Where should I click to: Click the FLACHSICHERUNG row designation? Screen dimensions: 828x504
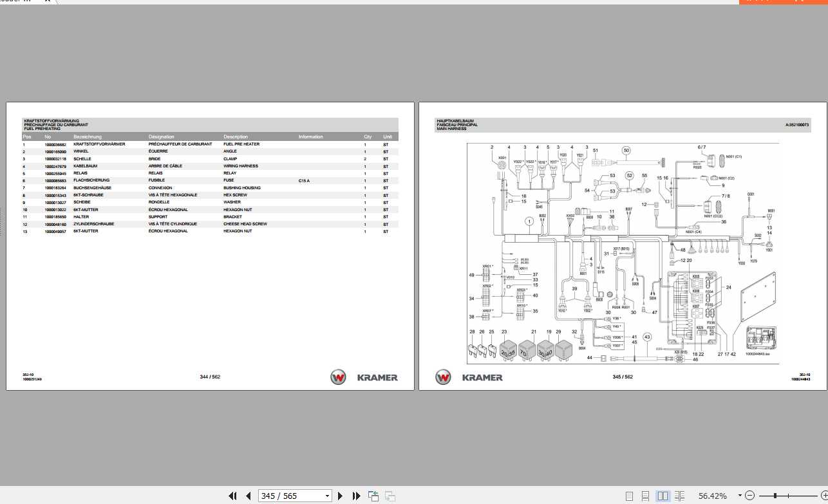click(x=91, y=180)
